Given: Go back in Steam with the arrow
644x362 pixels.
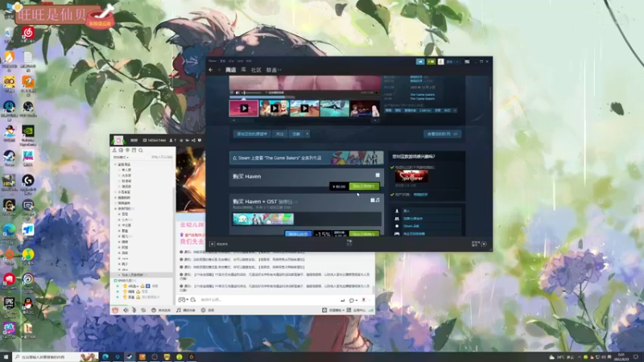Looking at the screenshot, I should click(x=211, y=70).
